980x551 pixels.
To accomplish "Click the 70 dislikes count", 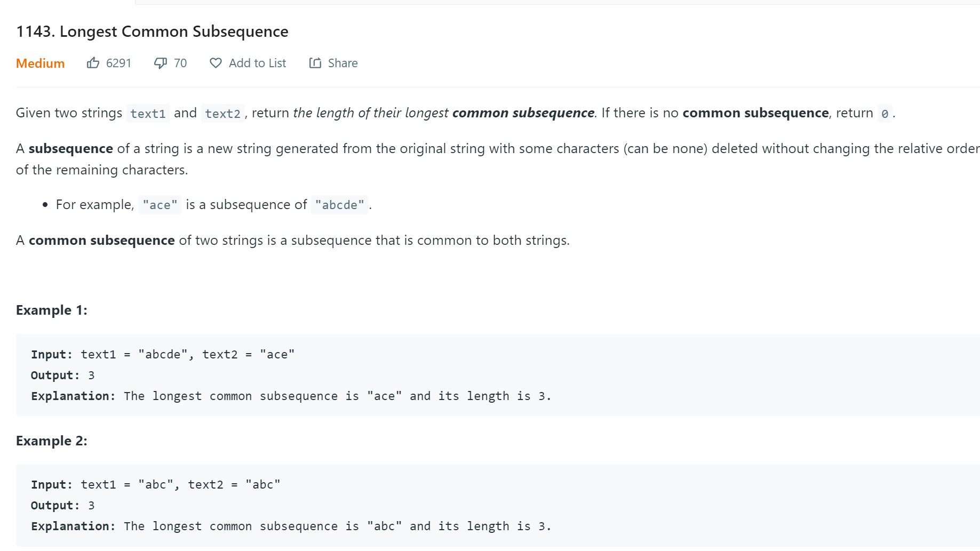I will pyautogui.click(x=180, y=63).
